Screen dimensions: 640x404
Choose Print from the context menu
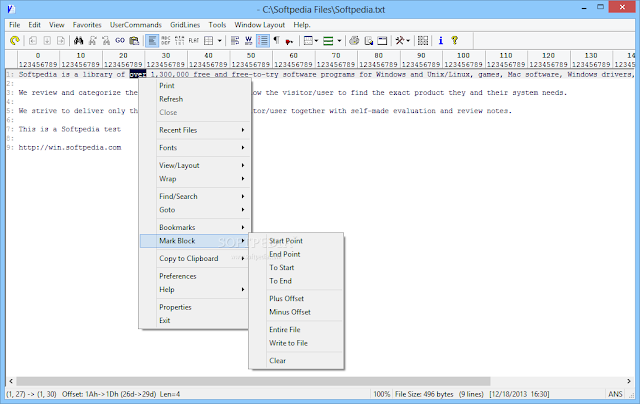(194, 86)
